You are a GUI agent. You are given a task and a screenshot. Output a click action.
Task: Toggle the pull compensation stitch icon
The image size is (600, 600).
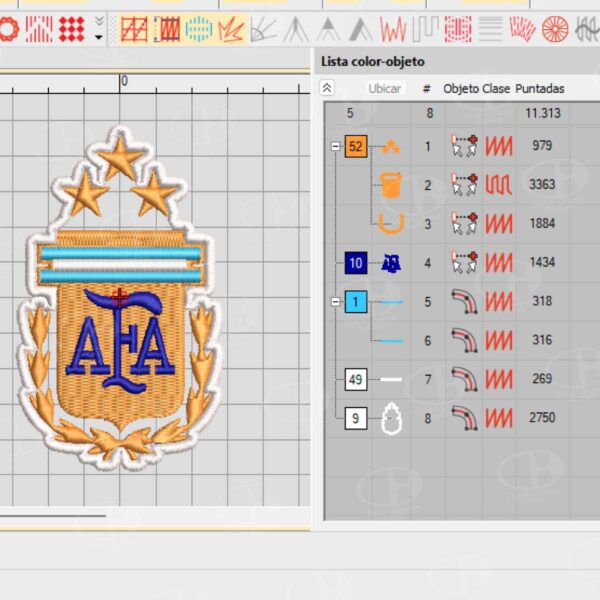[x=166, y=29]
